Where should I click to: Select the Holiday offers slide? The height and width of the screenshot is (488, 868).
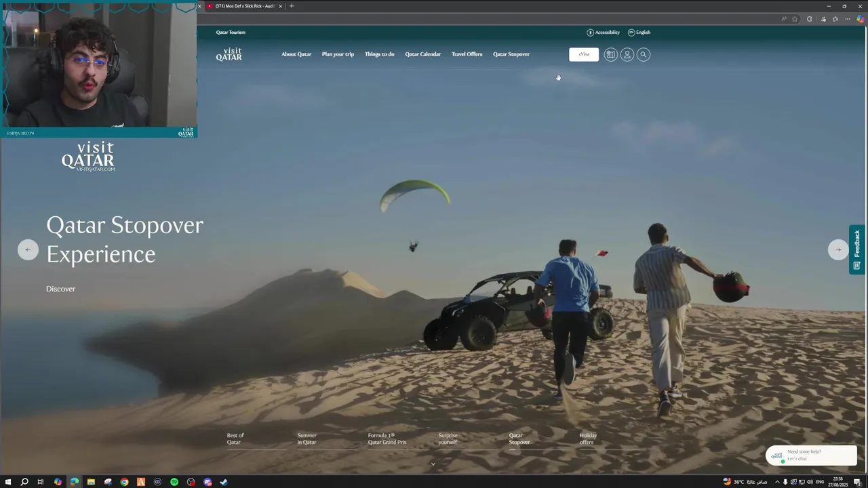[x=588, y=439]
